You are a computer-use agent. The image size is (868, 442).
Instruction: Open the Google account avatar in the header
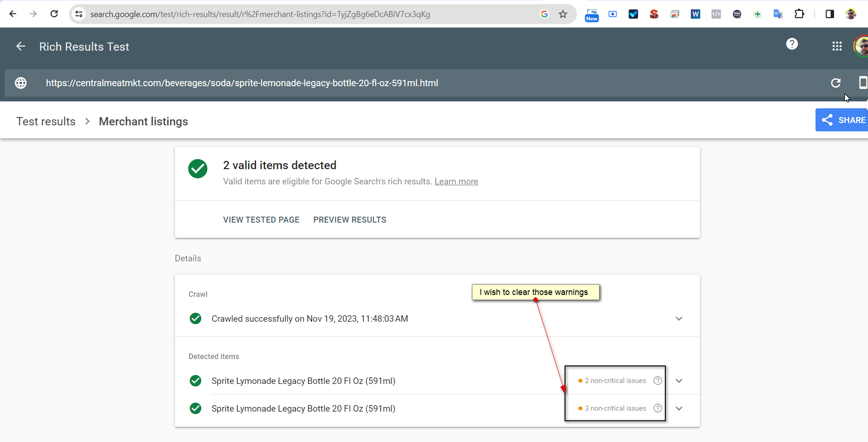tap(861, 46)
